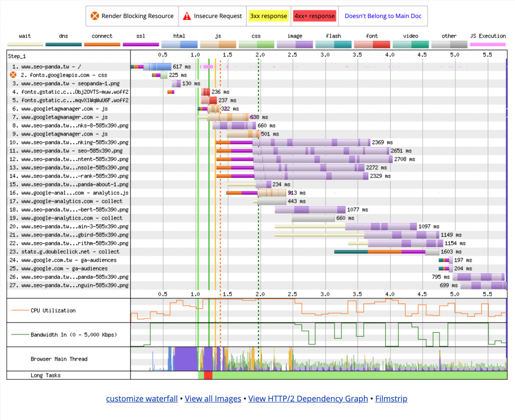515x420 pixels.
Task: Click the waterfall bar for stats.g.doubleclick.net request
Action: click(387, 252)
